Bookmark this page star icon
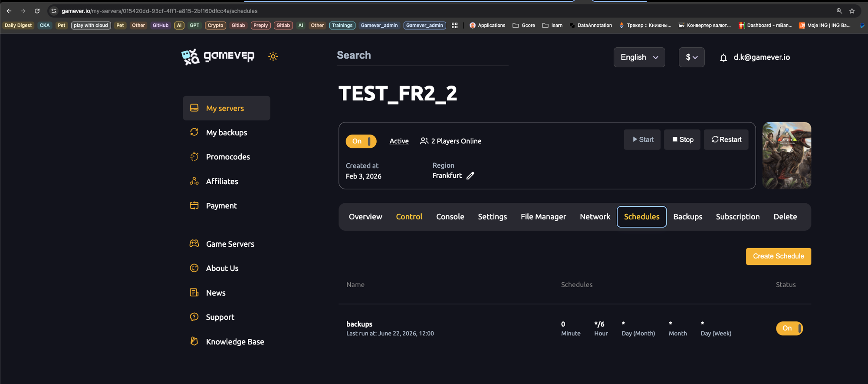 point(852,11)
